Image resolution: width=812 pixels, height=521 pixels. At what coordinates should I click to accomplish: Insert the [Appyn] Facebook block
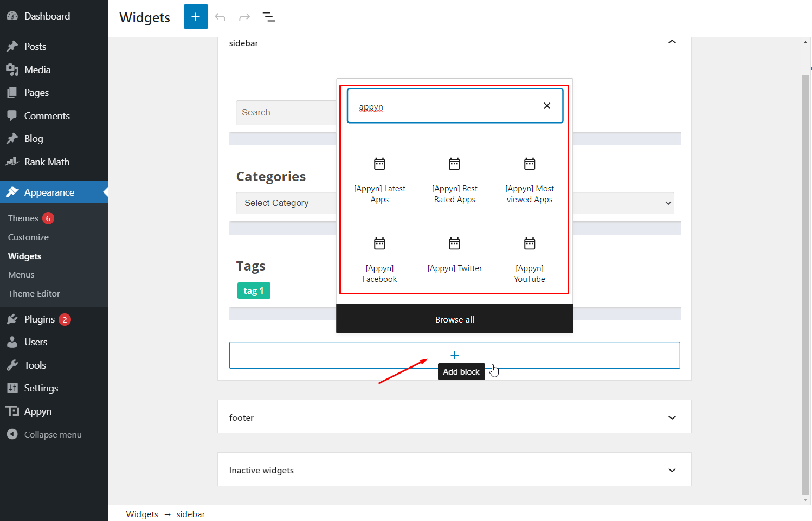point(379,260)
